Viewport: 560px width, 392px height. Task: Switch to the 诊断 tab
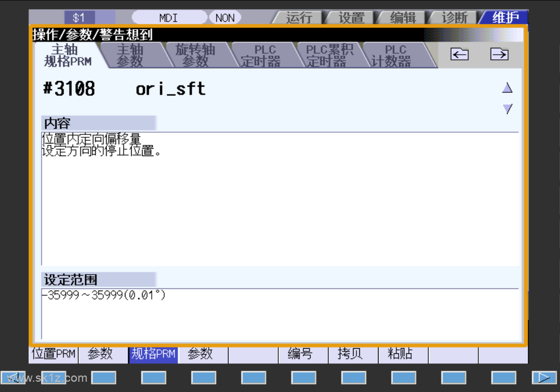click(x=455, y=18)
